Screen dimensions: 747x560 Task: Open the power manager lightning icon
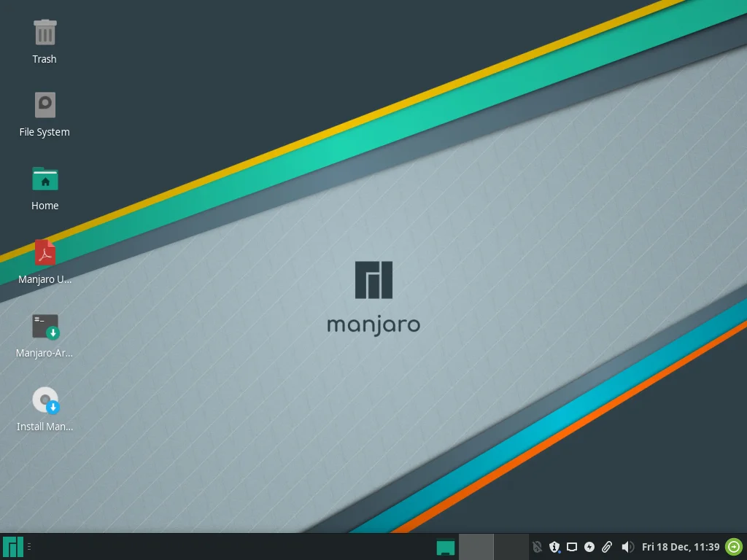[x=589, y=547]
